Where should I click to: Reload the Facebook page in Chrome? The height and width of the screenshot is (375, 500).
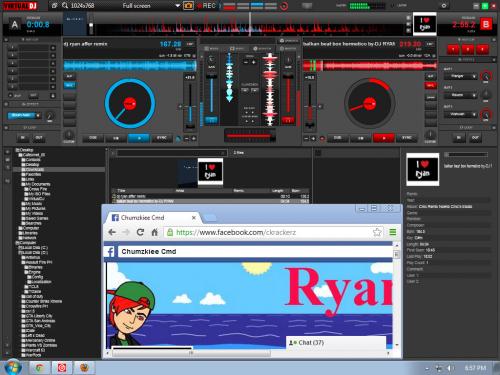coord(140,232)
